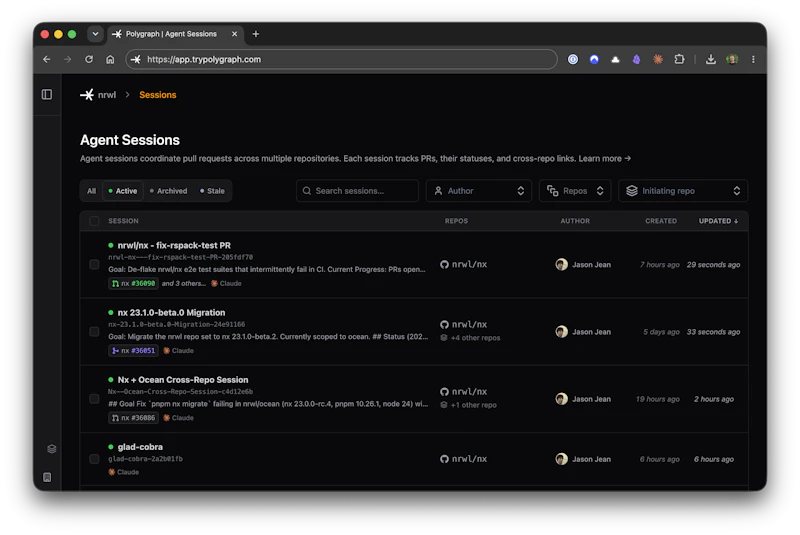This screenshot has height=535, width=800.
Task: Click the '+4 other repos' label
Action: [x=476, y=338]
